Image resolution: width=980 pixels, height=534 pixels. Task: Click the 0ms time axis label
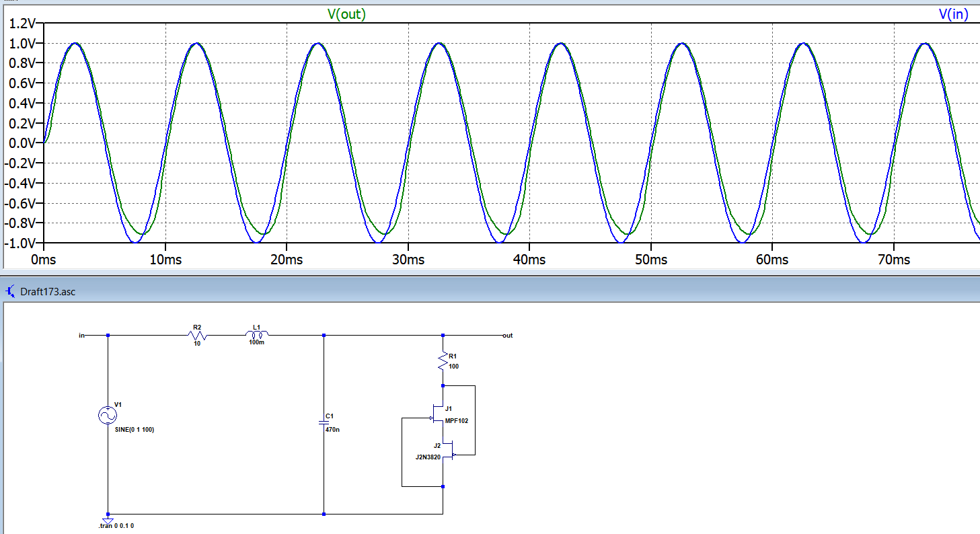44,260
